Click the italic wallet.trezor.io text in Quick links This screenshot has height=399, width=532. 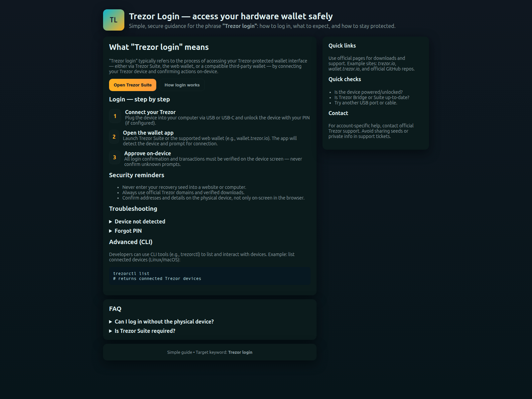344,69
